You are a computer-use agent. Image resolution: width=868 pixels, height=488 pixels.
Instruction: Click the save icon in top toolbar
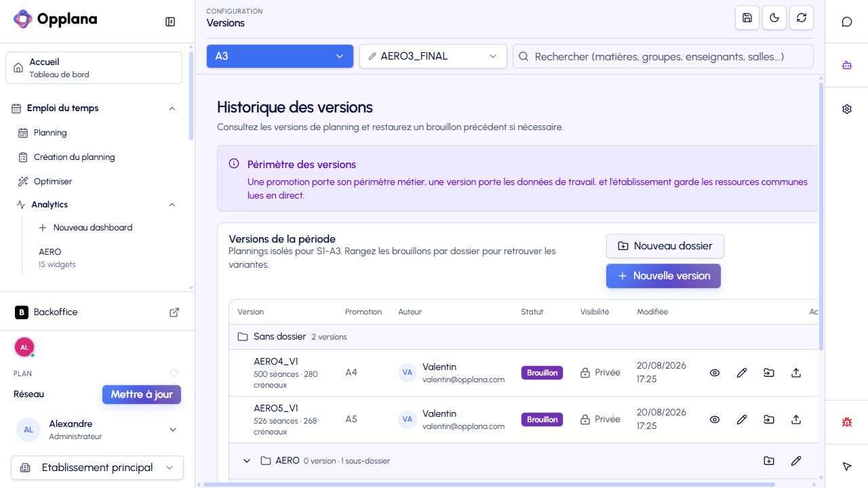[747, 18]
